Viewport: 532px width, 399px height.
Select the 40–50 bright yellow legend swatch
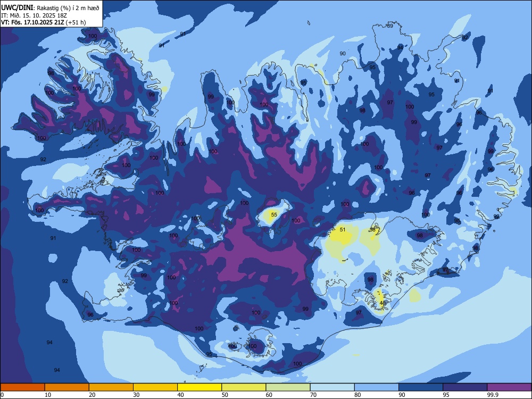coord(199,387)
